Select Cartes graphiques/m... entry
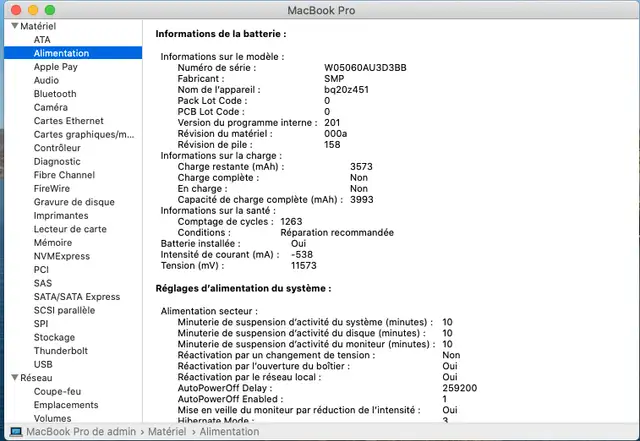Image resolution: width=640 pixels, height=441 pixels. [x=84, y=134]
